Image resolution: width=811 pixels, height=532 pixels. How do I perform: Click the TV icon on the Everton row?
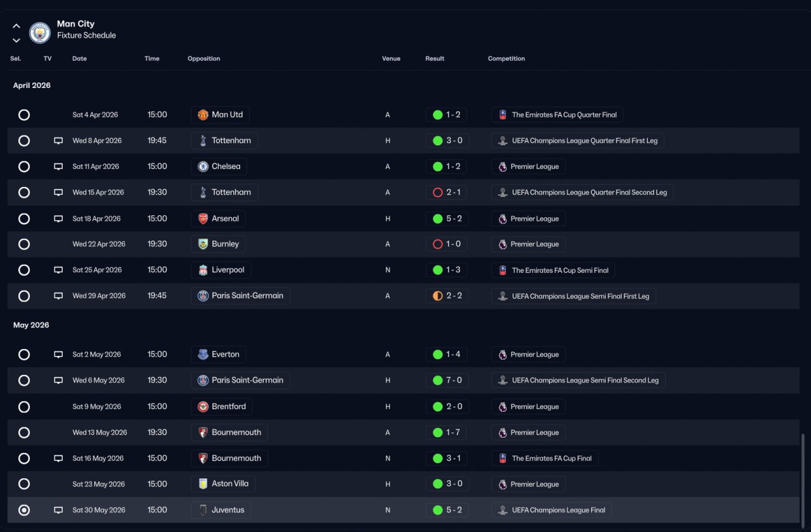[x=58, y=355]
